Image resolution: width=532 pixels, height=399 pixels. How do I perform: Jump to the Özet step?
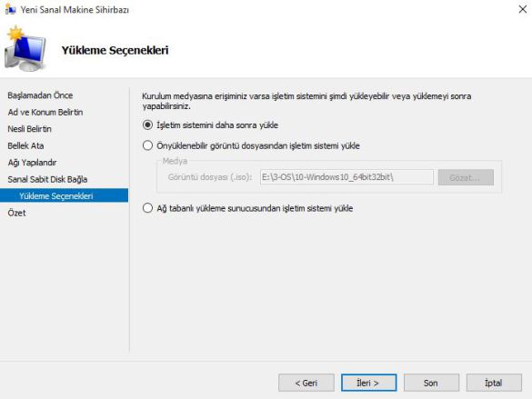point(16,213)
